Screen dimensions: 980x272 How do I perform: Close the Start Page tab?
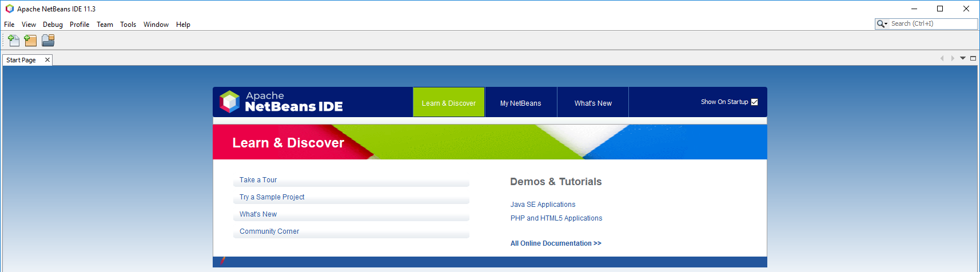point(47,60)
